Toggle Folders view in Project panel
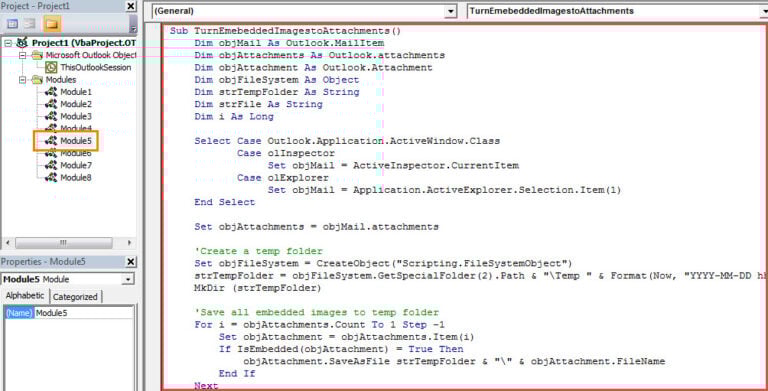 point(52,24)
